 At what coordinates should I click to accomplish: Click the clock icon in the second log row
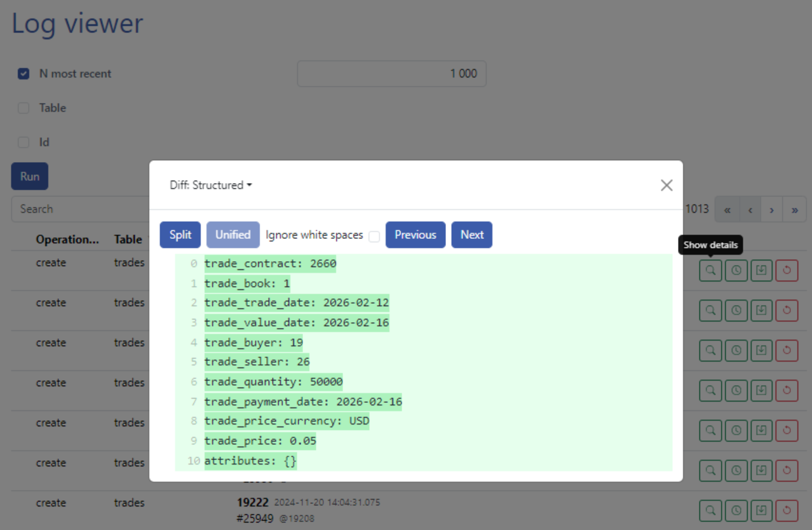[736, 310]
